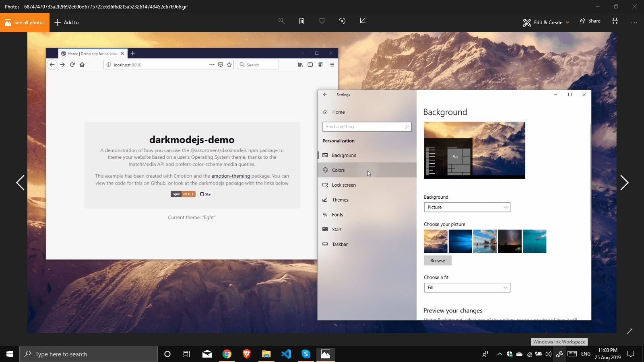Click the OneDrive cloud tray icon
The width and height of the screenshot is (644, 362).
point(519,354)
